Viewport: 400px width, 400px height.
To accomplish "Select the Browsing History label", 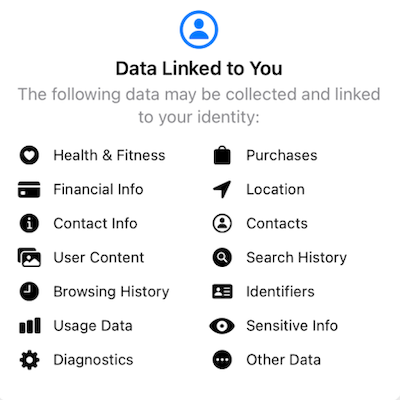I will coord(111,292).
